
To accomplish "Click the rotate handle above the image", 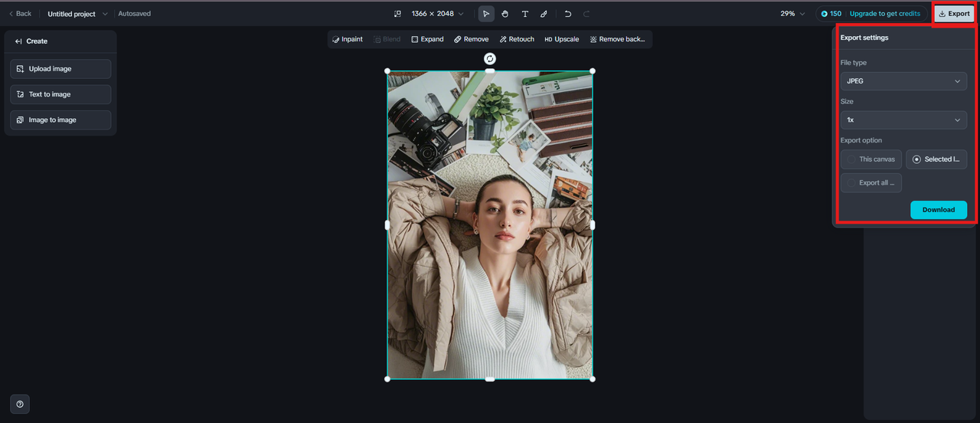I will (x=490, y=58).
